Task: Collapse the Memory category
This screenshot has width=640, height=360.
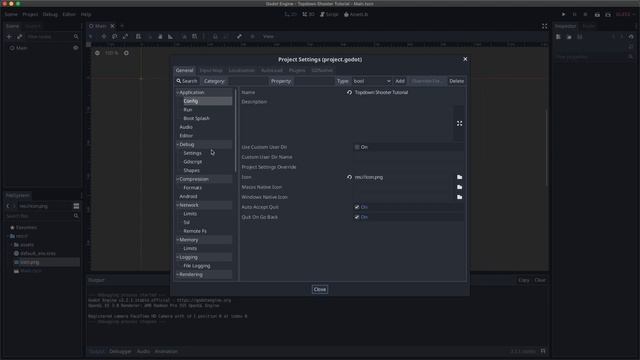Action: pyautogui.click(x=178, y=240)
